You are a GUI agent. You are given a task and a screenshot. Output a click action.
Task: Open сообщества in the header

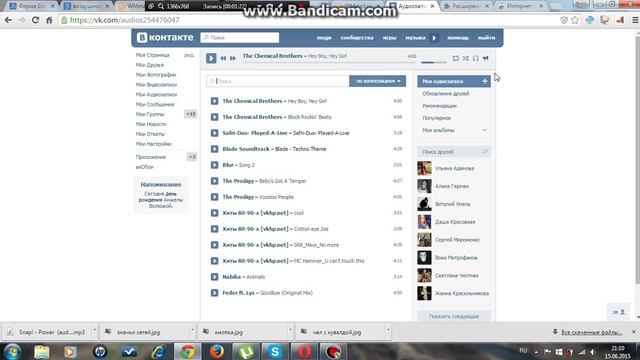(x=357, y=38)
